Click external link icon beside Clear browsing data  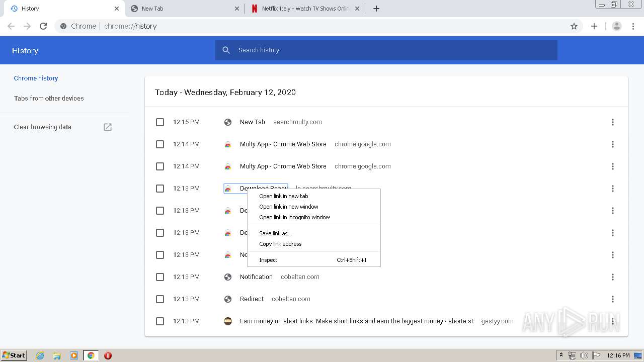[x=108, y=127]
